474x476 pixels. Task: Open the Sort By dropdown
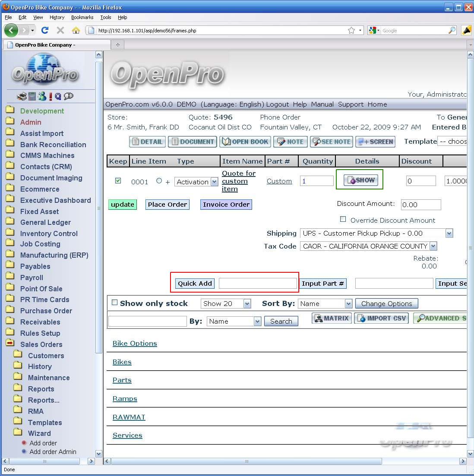click(348, 304)
